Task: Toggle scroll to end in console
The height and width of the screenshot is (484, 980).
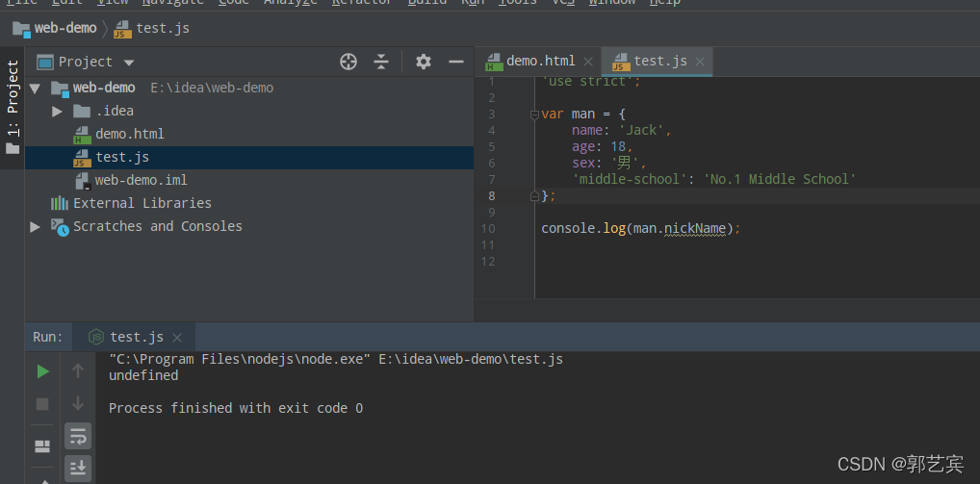Action: coord(78,467)
